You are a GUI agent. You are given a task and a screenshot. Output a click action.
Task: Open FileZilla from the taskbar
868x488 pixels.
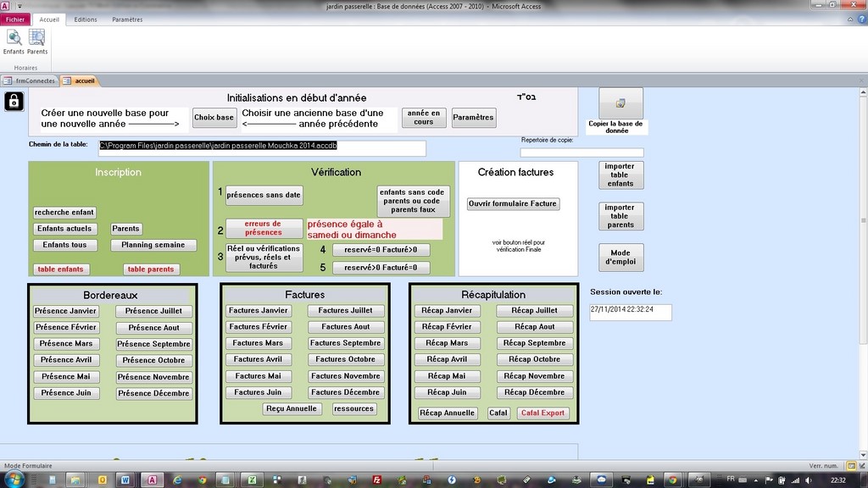[x=376, y=480]
